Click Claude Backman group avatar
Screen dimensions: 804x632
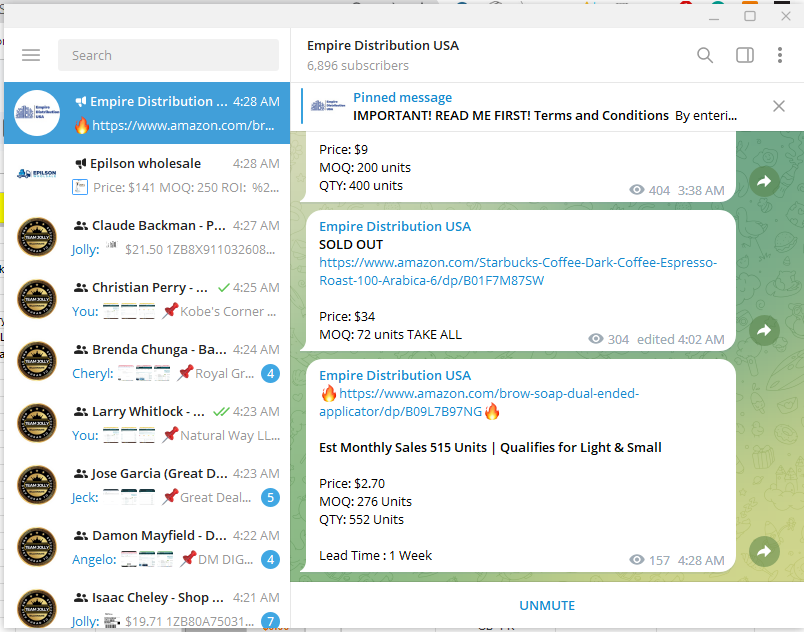pyautogui.click(x=37, y=237)
